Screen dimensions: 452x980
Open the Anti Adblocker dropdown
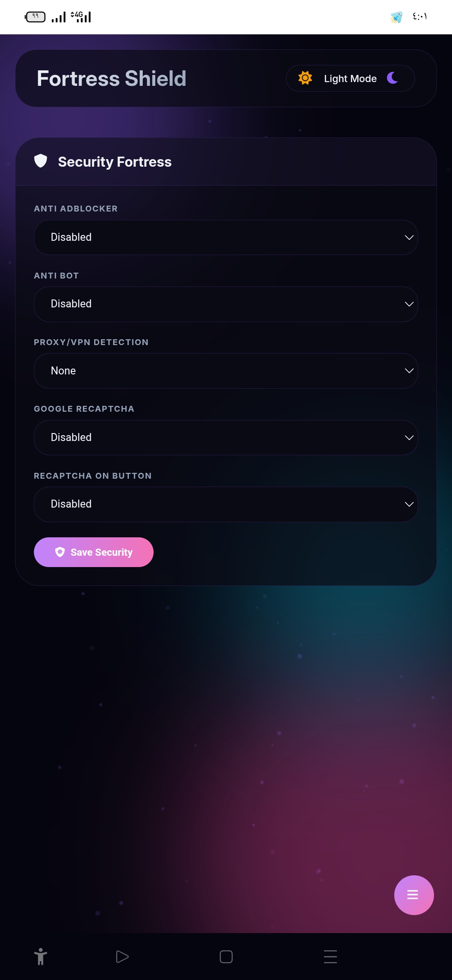226,237
